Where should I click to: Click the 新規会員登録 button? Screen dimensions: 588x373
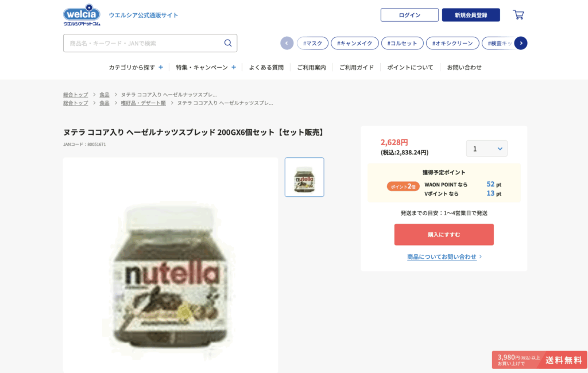[x=471, y=15]
